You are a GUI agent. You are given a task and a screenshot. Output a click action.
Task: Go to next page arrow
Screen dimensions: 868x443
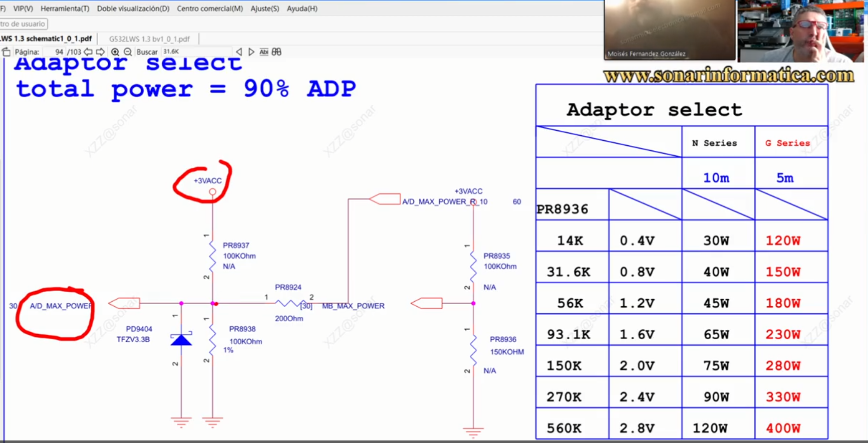coord(100,52)
